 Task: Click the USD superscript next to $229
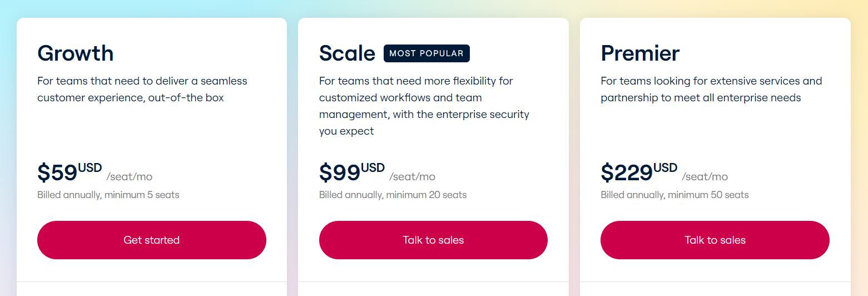pos(665,167)
